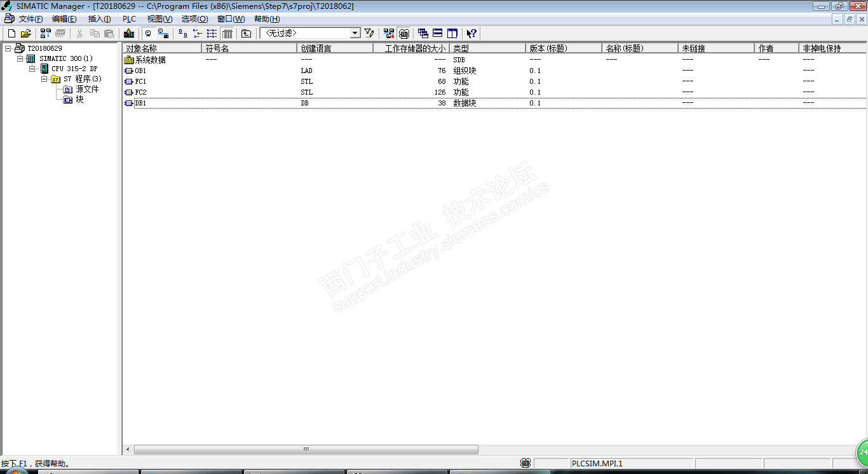Click the status bar module icon beside PLCSIM.MPI.1
Viewport: 868px width, 474px height.
tap(526, 463)
